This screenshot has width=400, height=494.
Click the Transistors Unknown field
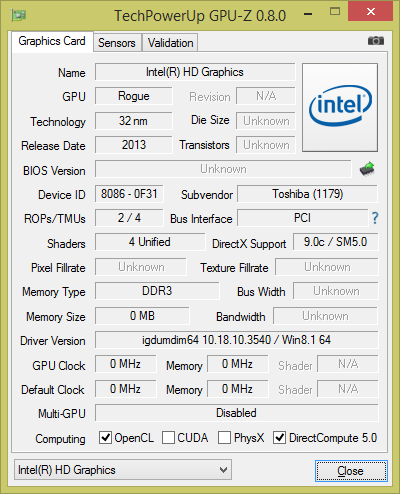[x=266, y=145]
